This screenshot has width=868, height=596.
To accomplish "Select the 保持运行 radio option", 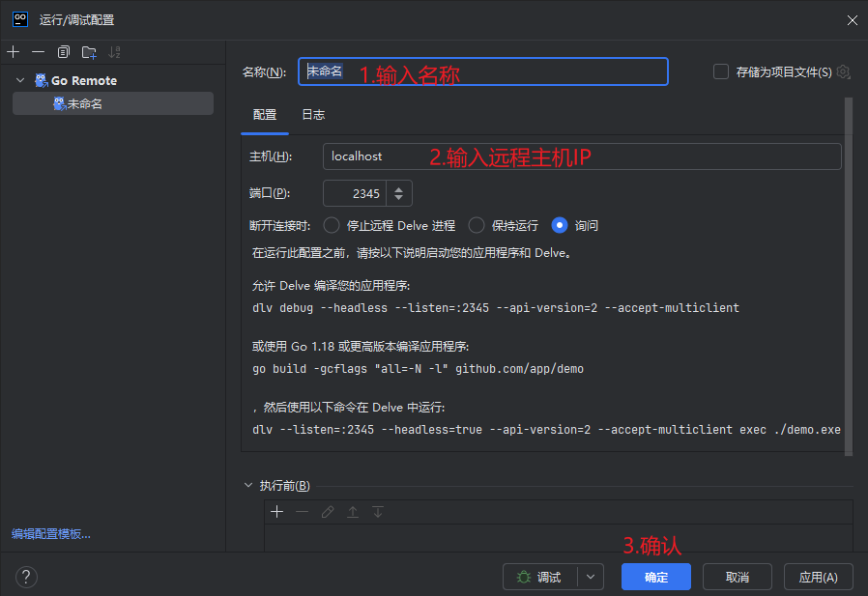I will (x=477, y=225).
